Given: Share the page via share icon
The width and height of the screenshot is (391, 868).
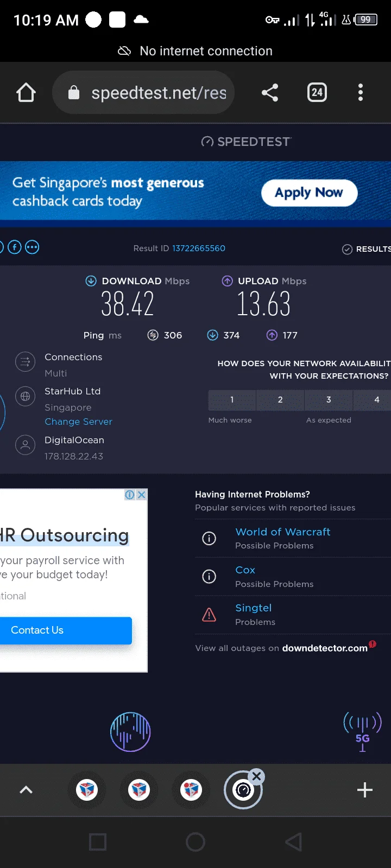Looking at the screenshot, I should [270, 93].
